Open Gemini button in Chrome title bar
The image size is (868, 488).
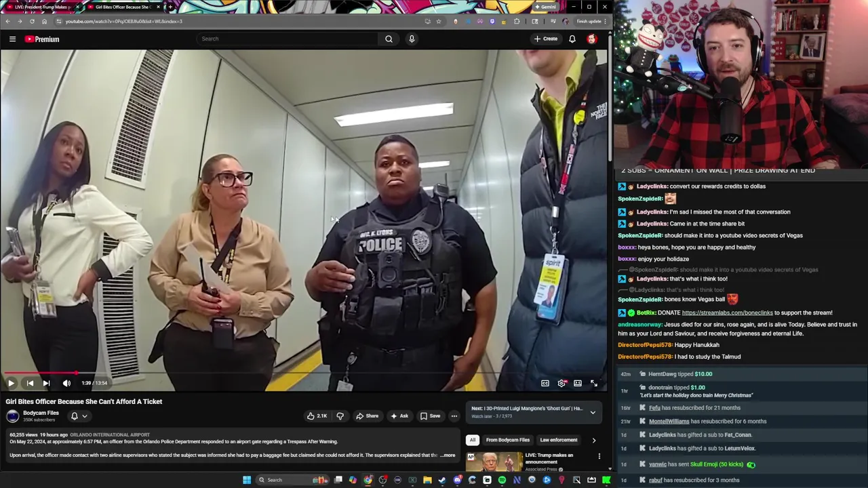tap(546, 7)
